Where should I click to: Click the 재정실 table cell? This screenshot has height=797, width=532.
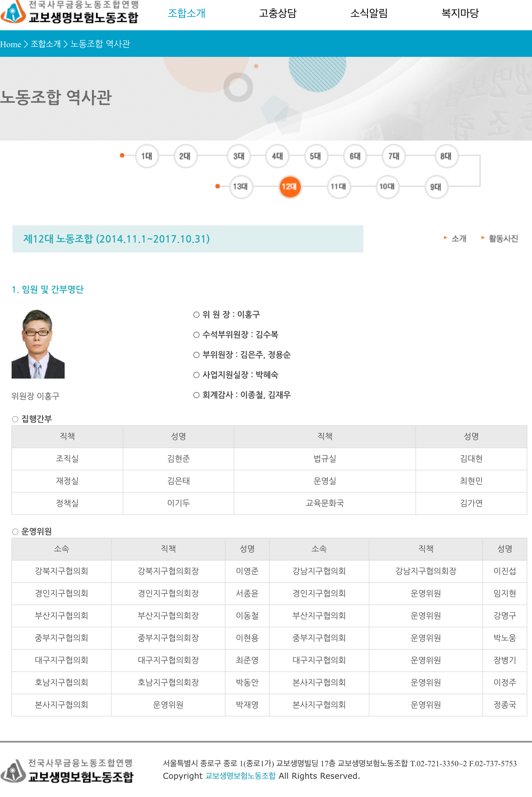pos(67,481)
